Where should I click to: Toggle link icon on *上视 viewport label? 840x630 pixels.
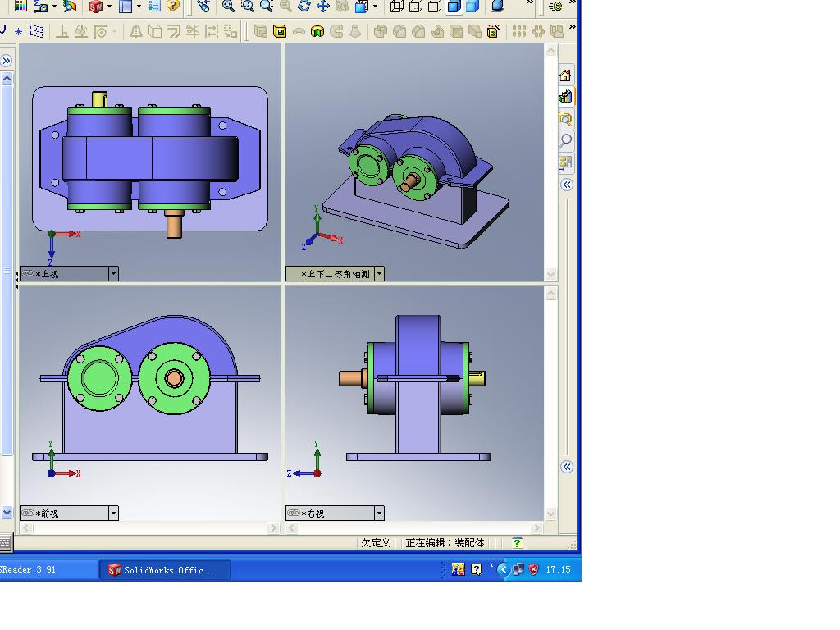[28, 273]
